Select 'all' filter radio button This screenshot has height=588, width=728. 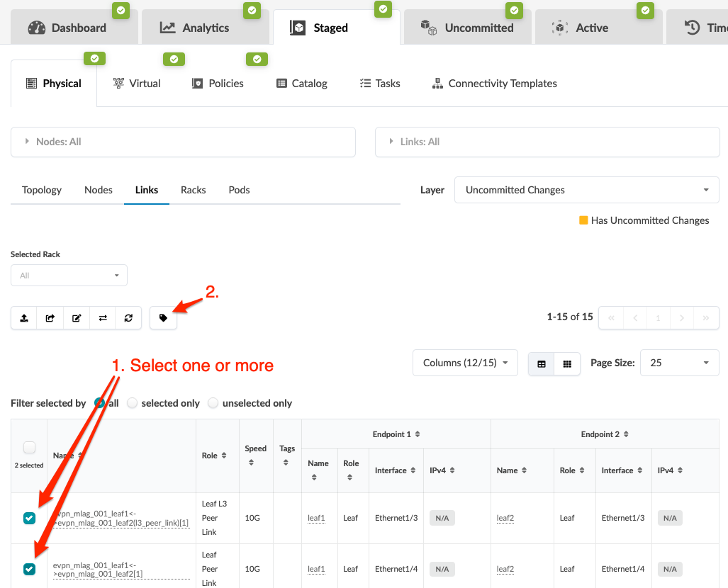tap(100, 403)
